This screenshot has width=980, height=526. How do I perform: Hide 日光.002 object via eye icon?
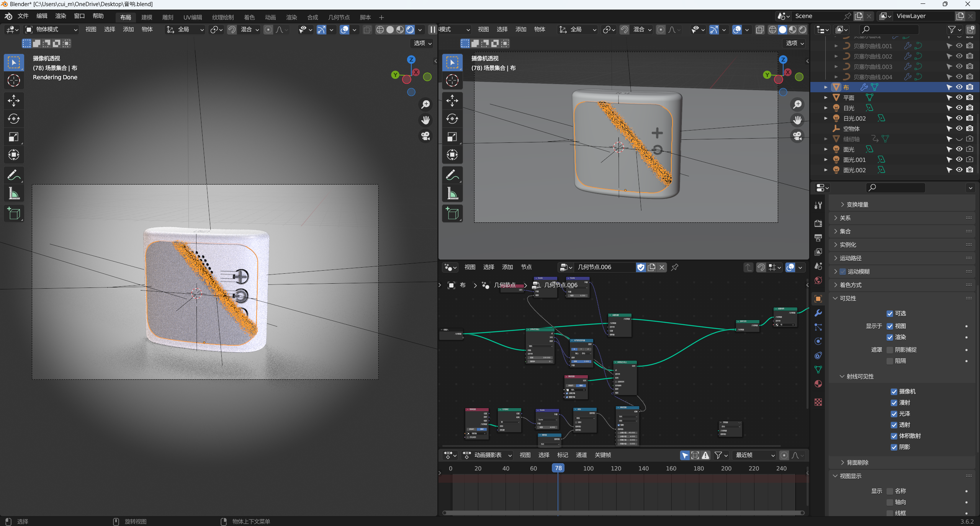tap(959, 118)
